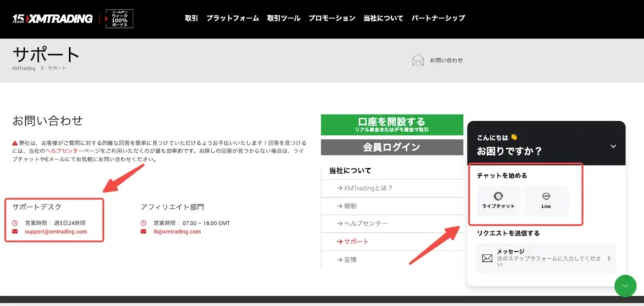Screen dimensions: 644x306
Task: Open the プロモーション menu
Action: (x=332, y=18)
